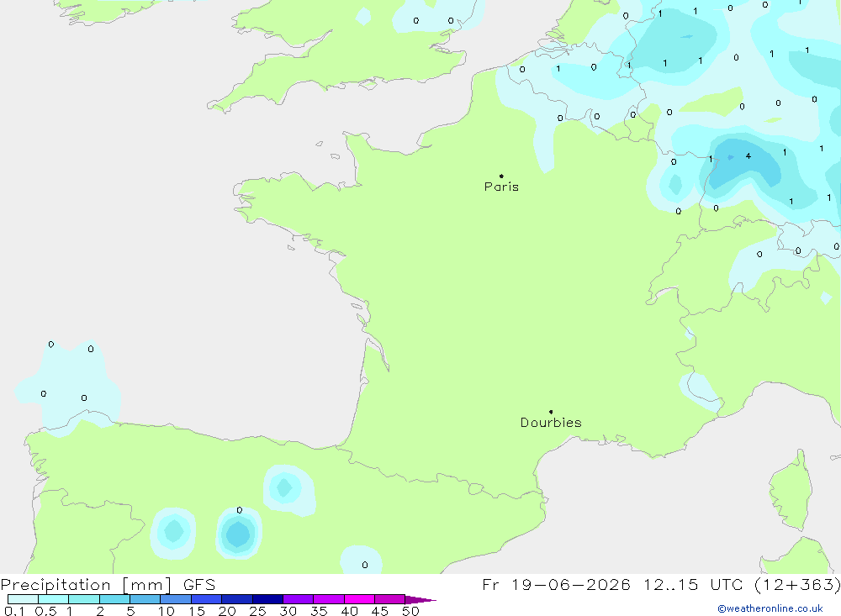Pick the 45–50 mm legend swatch
Screen dimensions: 841x616
[x=390, y=599]
